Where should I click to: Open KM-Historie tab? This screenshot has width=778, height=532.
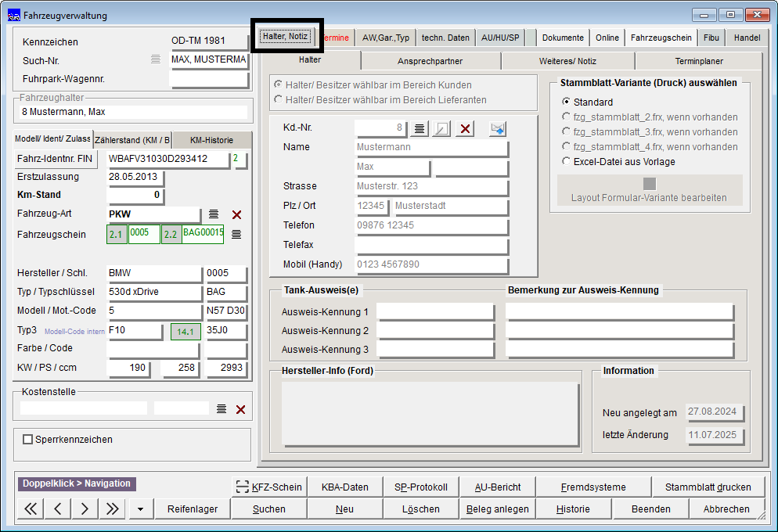point(211,140)
